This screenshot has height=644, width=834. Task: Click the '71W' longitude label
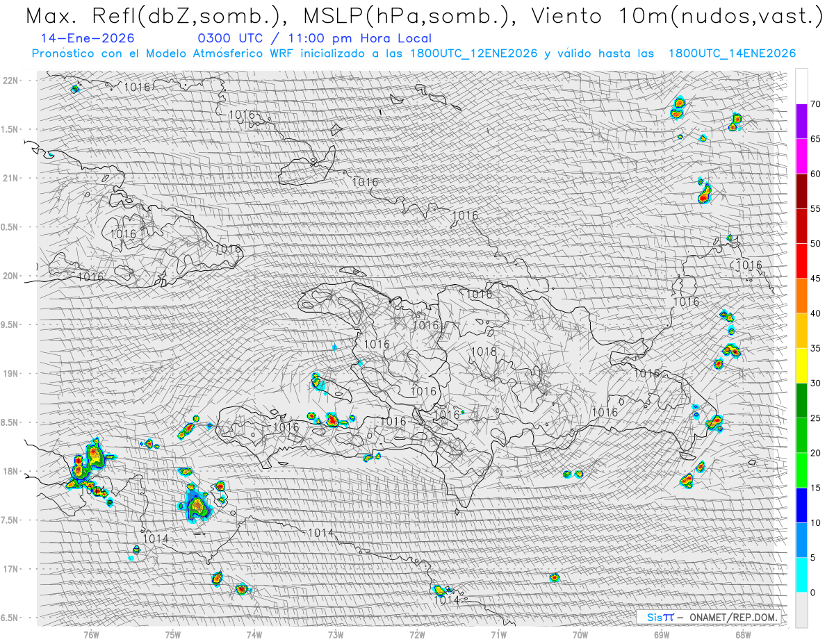[498, 634]
